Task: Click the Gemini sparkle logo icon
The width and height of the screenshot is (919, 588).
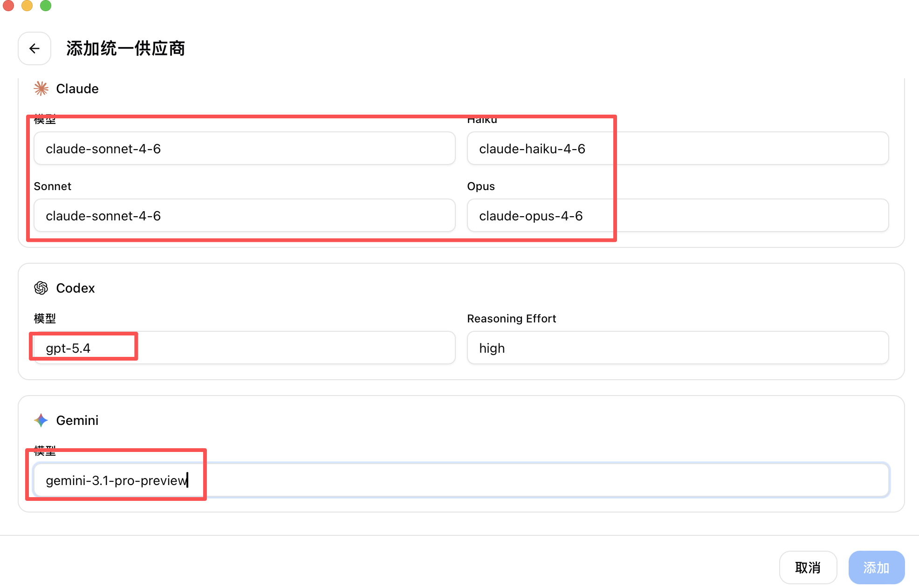Action: [41, 420]
